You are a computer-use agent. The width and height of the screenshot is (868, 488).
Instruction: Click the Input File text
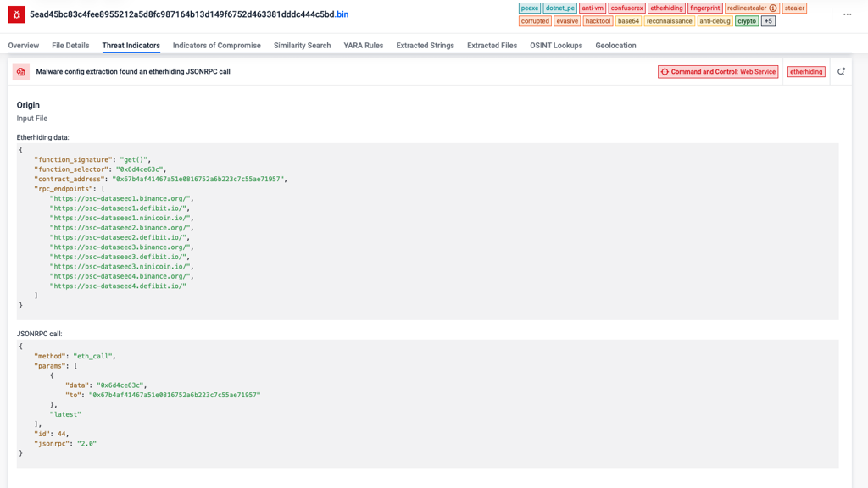[x=32, y=119]
